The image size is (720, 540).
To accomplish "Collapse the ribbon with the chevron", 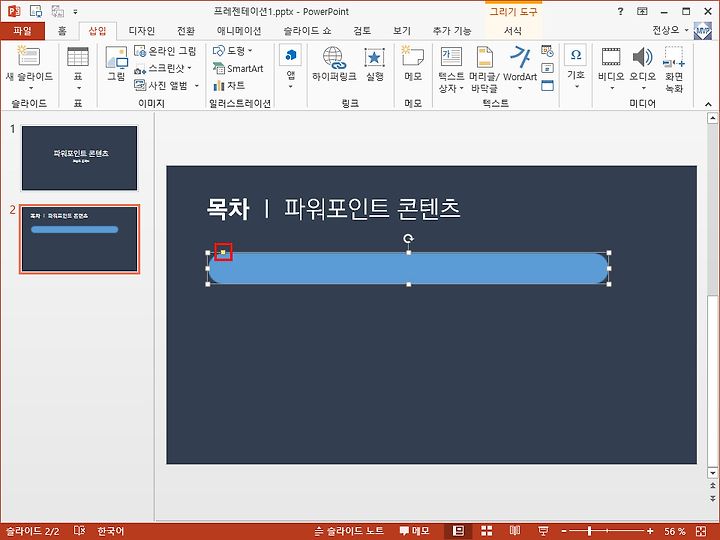I will click(708, 105).
